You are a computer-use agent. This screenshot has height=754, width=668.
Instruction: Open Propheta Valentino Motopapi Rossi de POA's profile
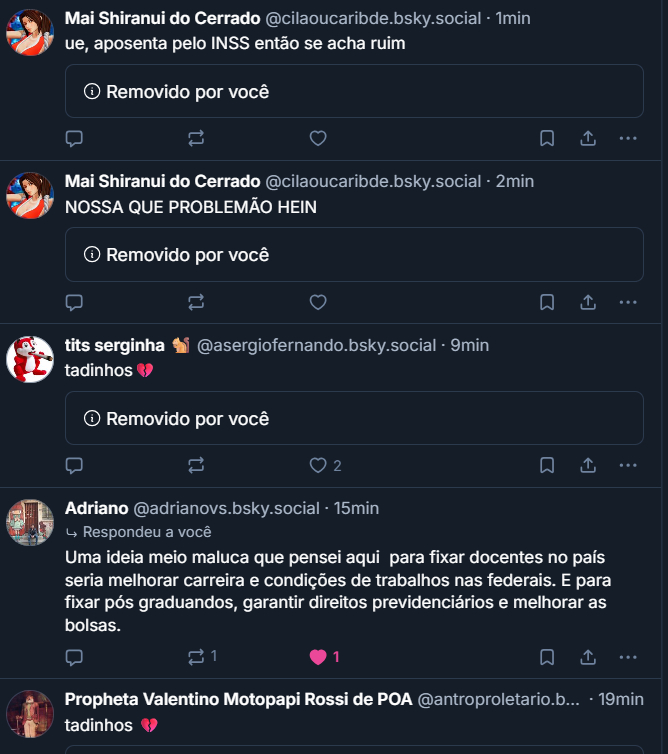(238, 699)
